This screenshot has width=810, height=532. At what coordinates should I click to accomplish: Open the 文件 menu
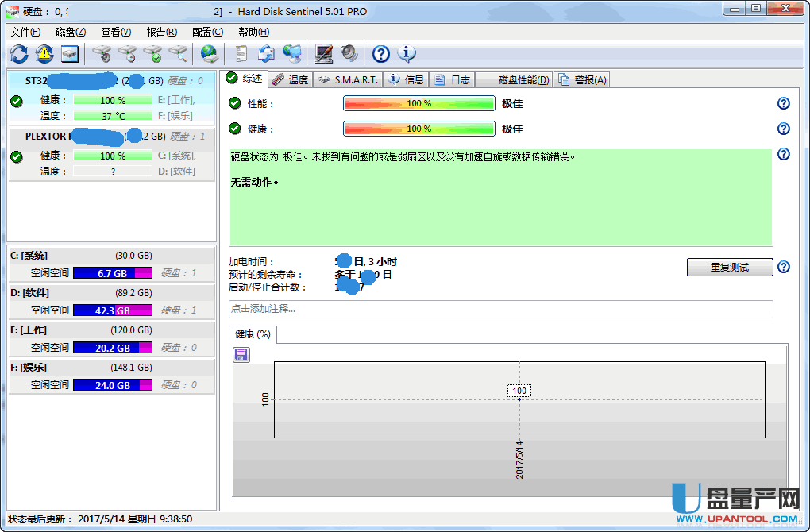[25, 32]
